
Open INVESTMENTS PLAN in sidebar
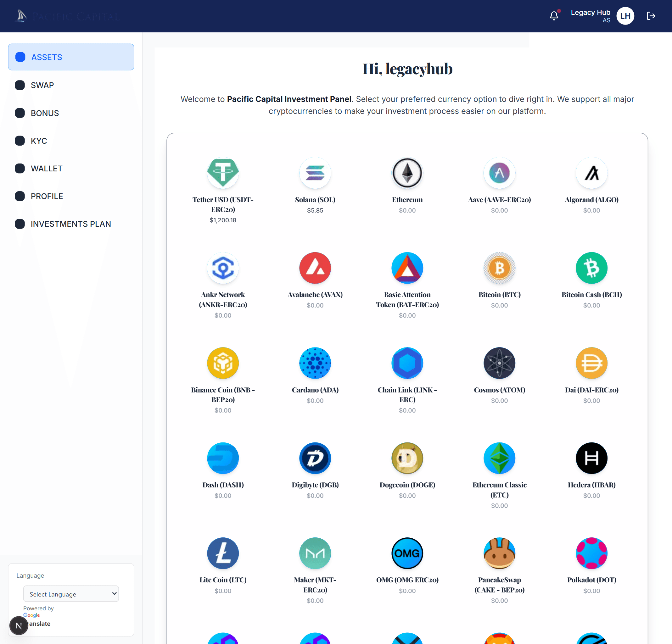(x=70, y=224)
